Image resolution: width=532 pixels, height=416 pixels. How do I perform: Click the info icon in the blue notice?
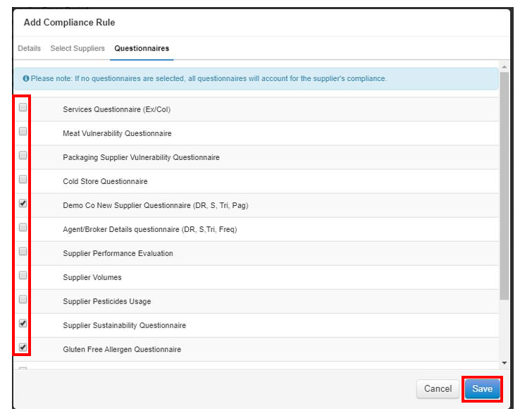coord(25,78)
